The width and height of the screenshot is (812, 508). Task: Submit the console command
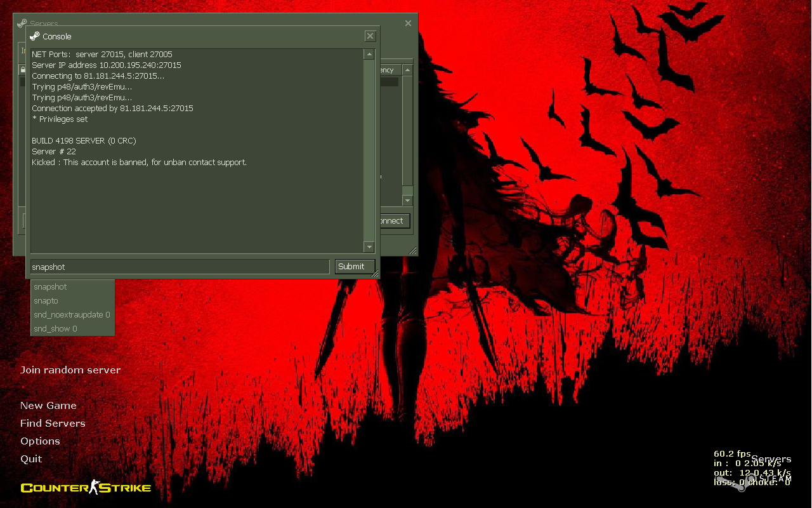coord(355,267)
